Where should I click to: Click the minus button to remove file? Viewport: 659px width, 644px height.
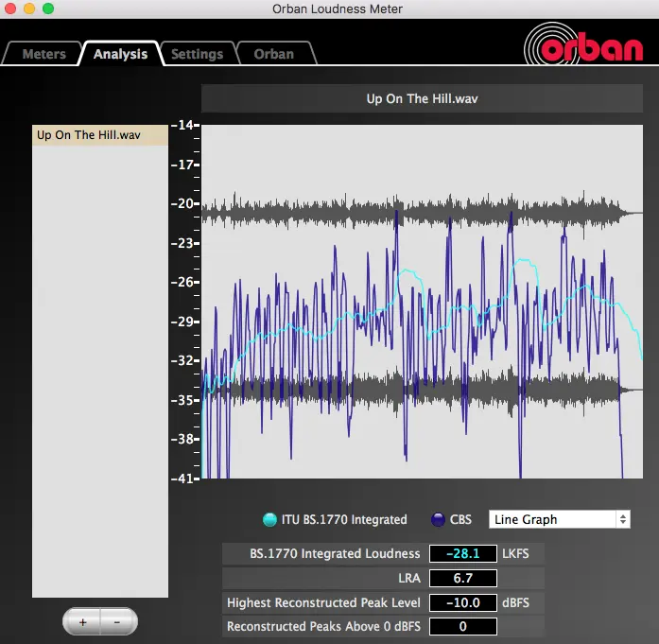(117, 622)
